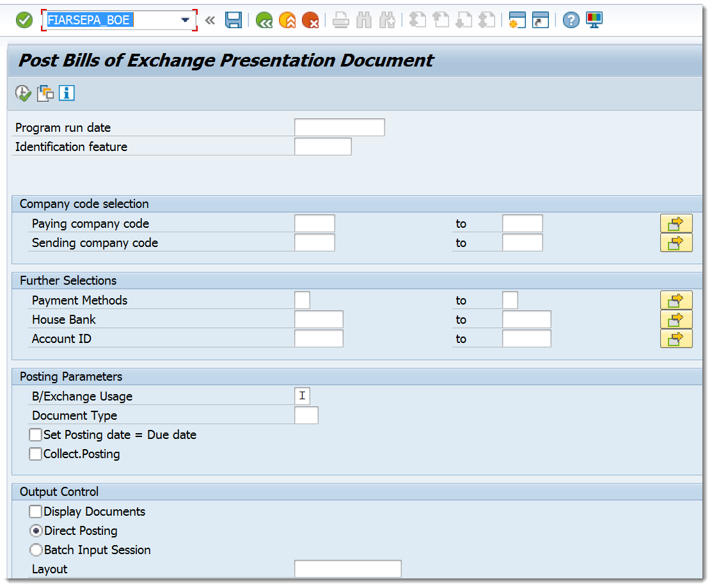
Task: Collapse the command field with double-chevron icon
Action: [x=210, y=20]
